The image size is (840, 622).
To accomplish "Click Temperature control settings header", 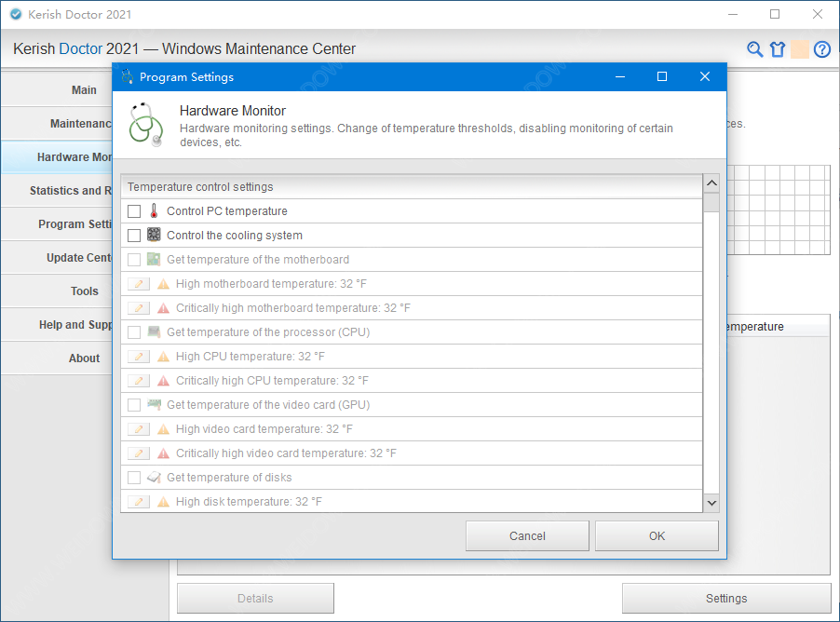I will pos(412,186).
